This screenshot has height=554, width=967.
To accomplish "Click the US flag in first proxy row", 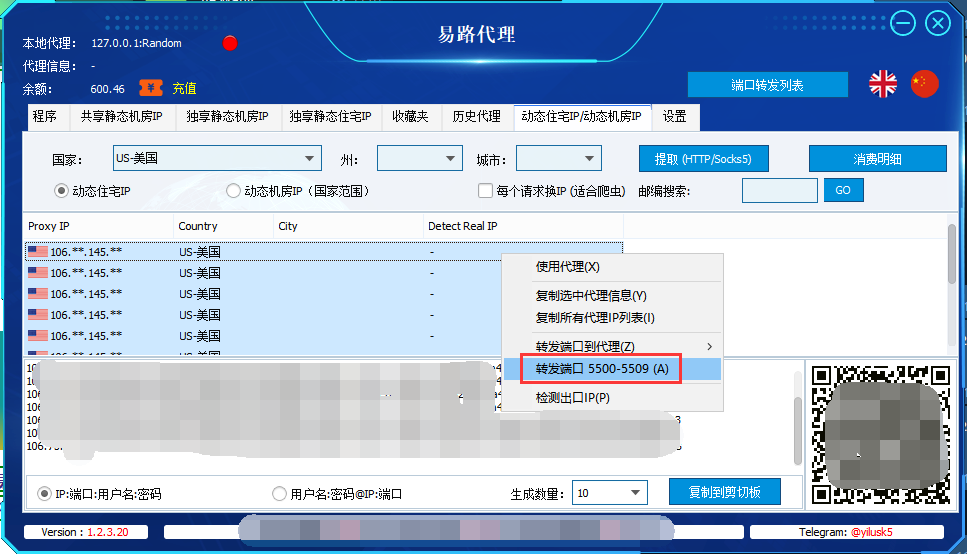I will coord(38,252).
